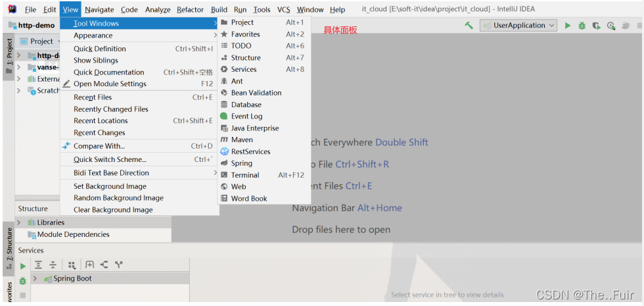Screen dimensions: 644x306
Task: Open Database tool window from submenu
Action: click(x=264, y=105)
